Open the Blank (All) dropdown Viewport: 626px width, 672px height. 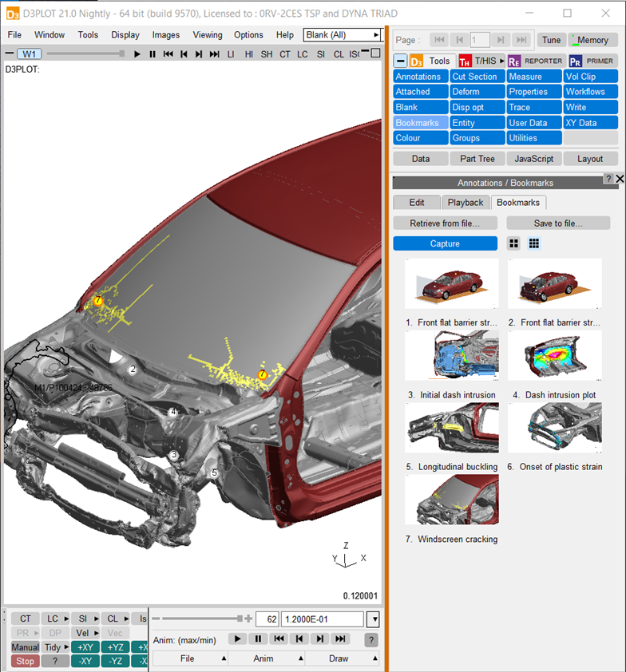click(x=342, y=34)
